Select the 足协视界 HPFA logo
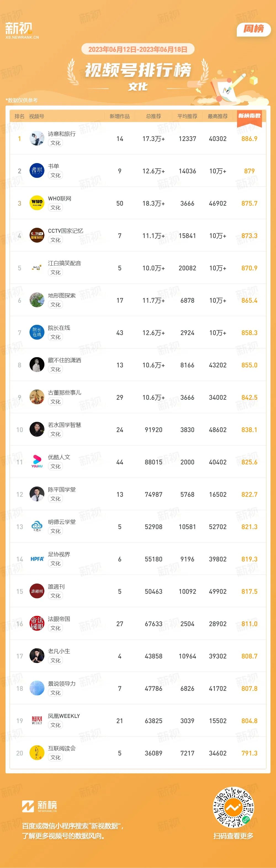 tap(37, 559)
